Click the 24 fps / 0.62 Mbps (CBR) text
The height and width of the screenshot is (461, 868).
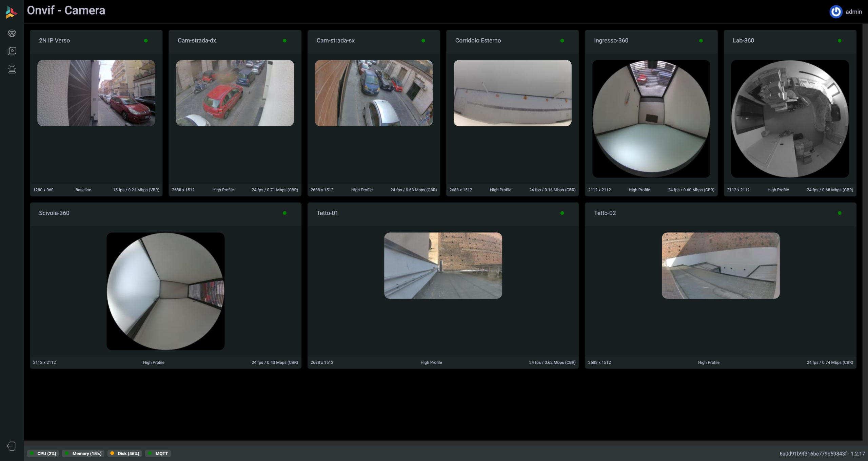click(x=552, y=362)
